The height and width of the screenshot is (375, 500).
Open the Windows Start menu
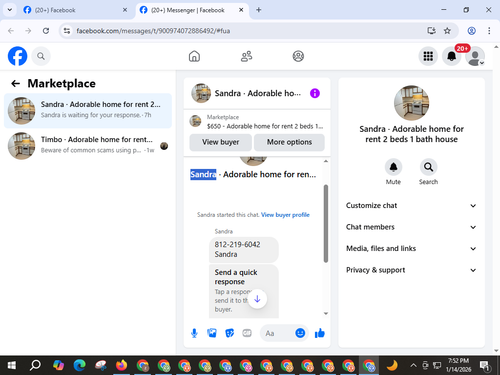click(12, 366)
